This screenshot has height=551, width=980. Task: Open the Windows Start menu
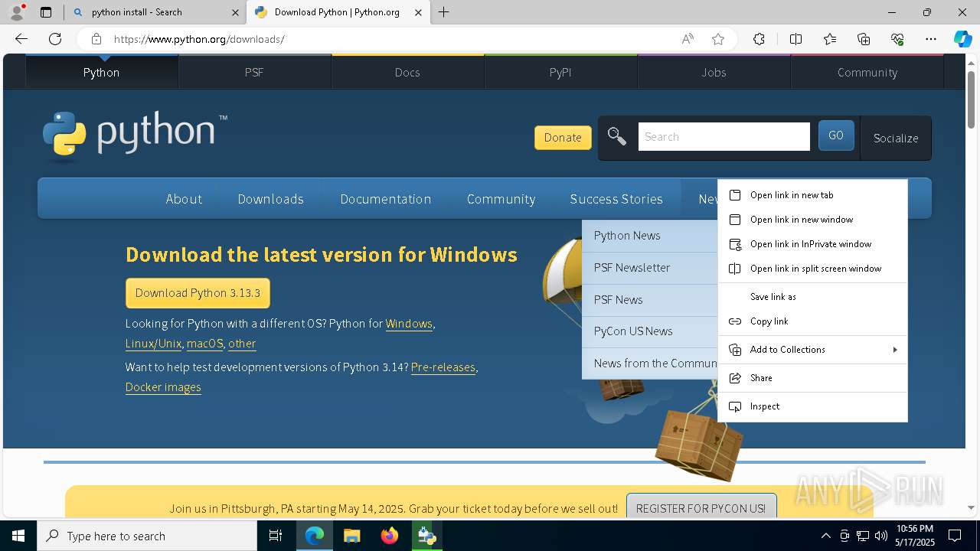[18, 536]
